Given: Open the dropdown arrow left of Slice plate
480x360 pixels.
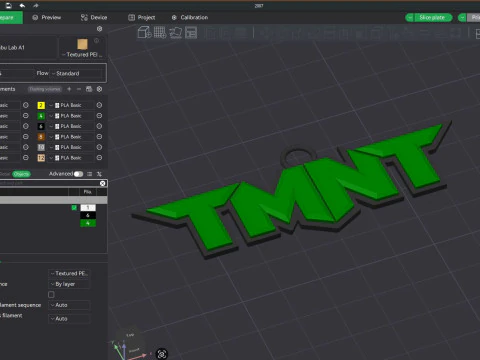Looking at the screenshot, I should 410,17.
